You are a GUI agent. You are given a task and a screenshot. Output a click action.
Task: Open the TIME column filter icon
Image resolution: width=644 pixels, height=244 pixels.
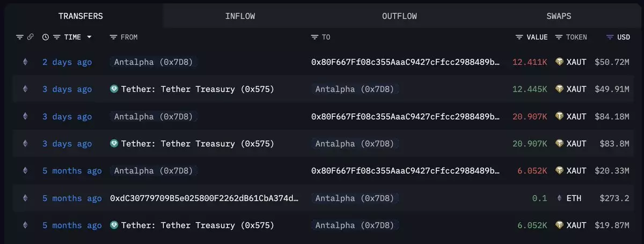(56, 37)
